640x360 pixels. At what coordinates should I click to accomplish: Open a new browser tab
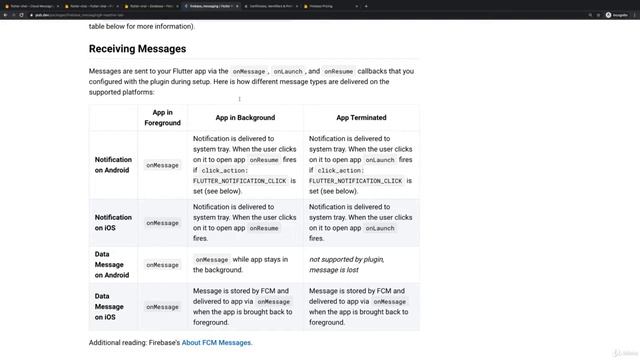[366, 6]
